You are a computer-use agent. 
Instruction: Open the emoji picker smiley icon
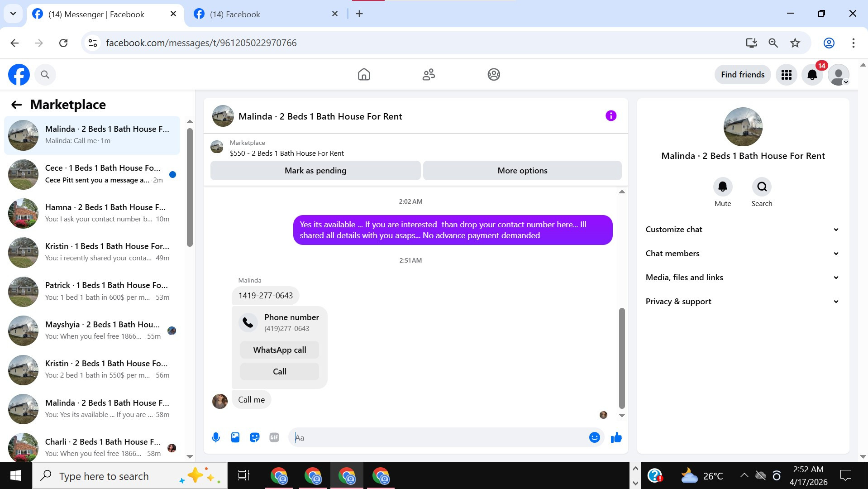595,437
